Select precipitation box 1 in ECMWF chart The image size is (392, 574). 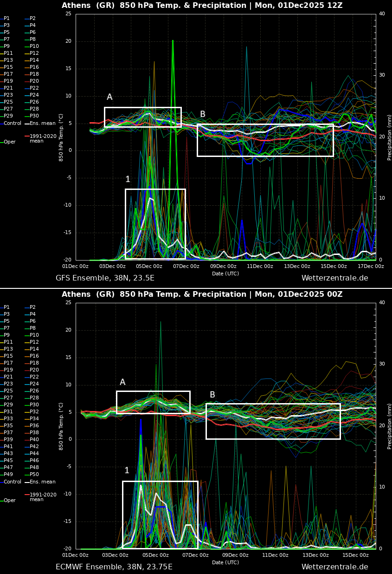(x=160, y=515)
